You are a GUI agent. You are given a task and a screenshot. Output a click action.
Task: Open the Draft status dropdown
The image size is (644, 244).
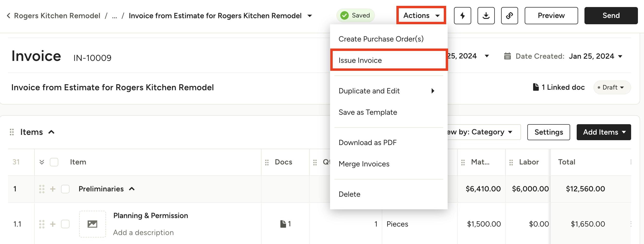(x=612, y=88)
